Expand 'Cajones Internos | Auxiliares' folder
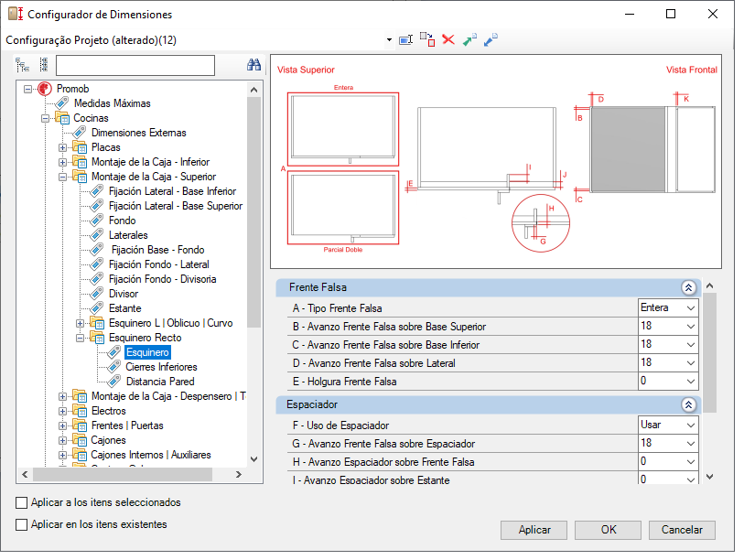The image size is (744, 560). point(62,455)
